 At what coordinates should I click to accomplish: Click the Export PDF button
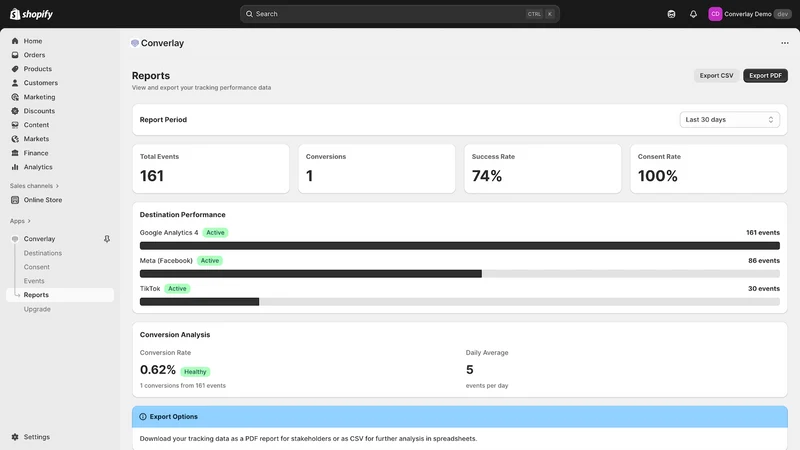coord(765,76)
